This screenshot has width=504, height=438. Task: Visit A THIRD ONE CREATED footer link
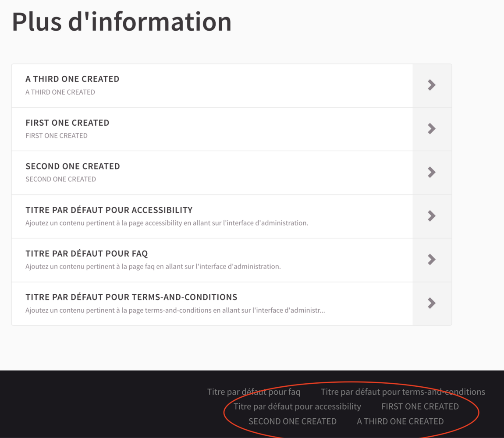tap(400, 421)
